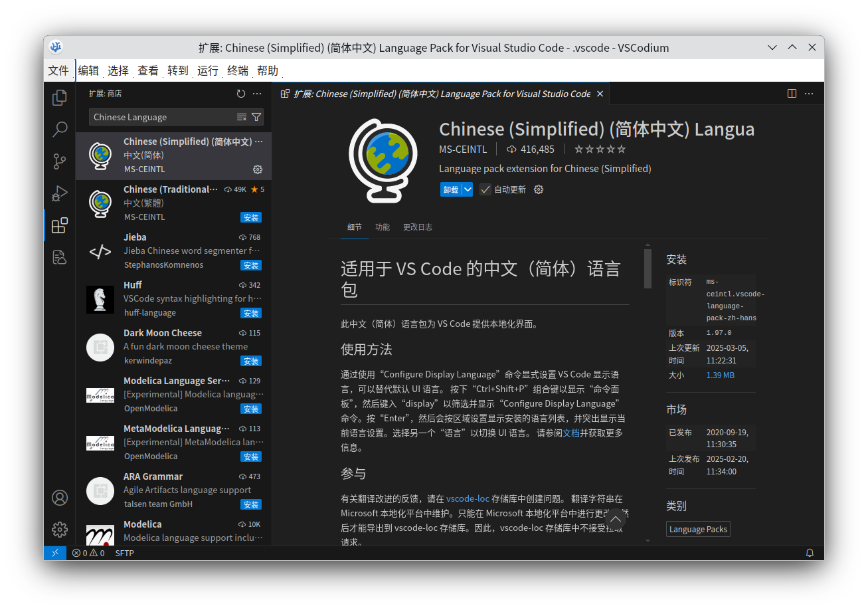Click the README vertical scrollbar

[x=648, y=269]
